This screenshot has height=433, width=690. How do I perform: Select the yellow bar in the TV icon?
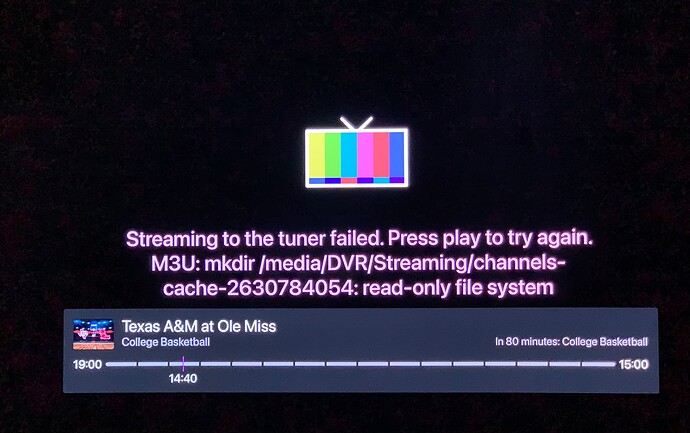(317, 155)
